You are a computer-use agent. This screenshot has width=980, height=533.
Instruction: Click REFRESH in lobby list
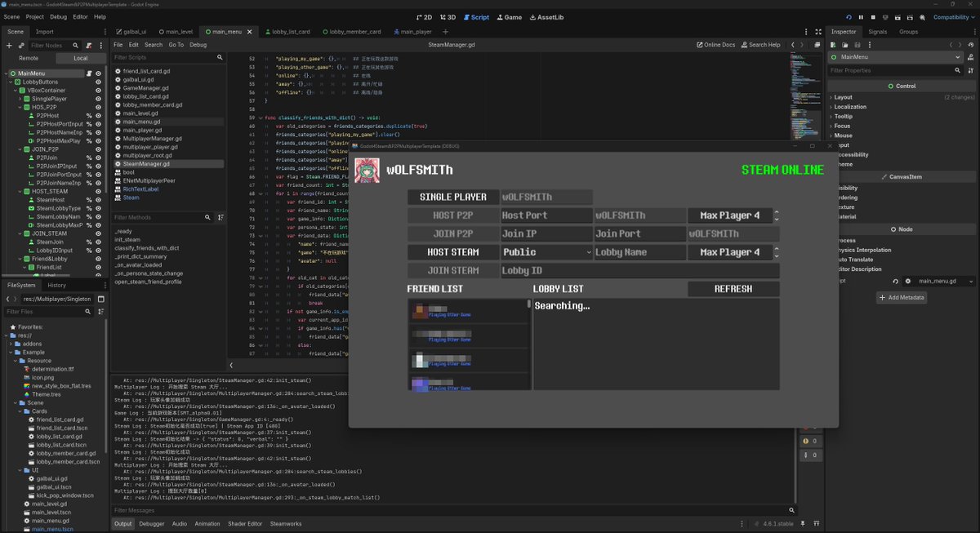(733, 289)
